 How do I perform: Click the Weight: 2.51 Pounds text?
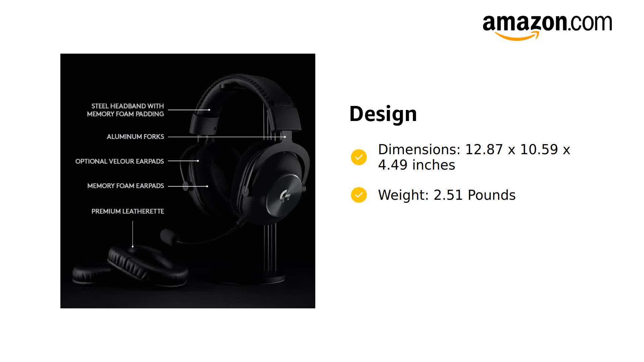(446, 195)
